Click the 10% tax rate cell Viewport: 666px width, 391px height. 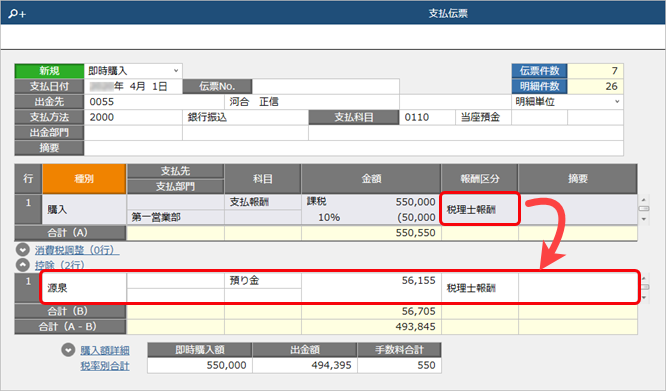329,217
